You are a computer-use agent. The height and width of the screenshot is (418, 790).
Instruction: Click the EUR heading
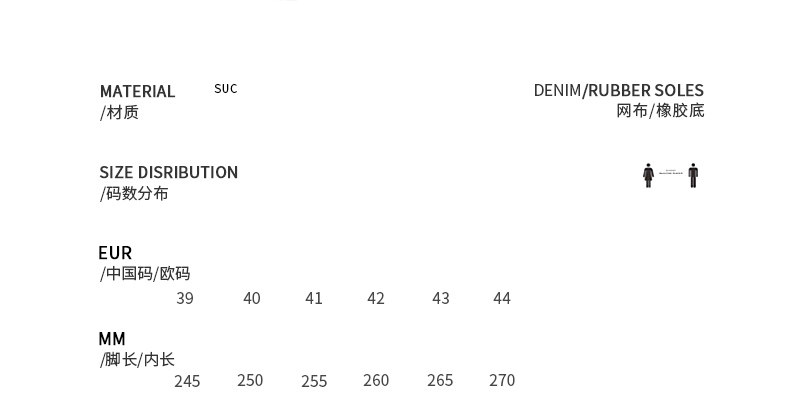coord(115,253)
